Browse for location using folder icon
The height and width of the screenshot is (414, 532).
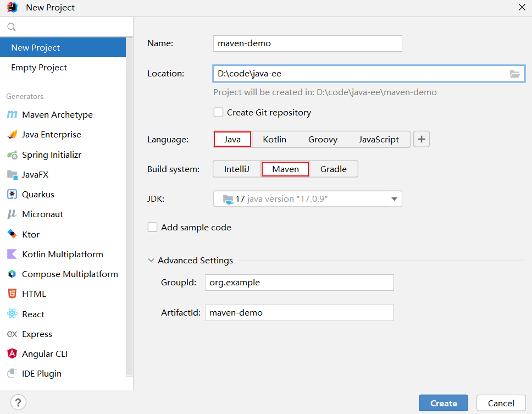pos(515,74)
